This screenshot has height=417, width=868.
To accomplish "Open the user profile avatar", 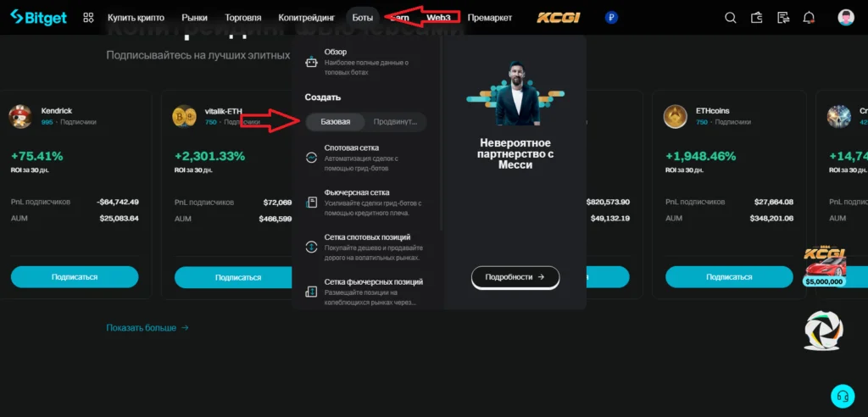I will [x=845, y=17].
